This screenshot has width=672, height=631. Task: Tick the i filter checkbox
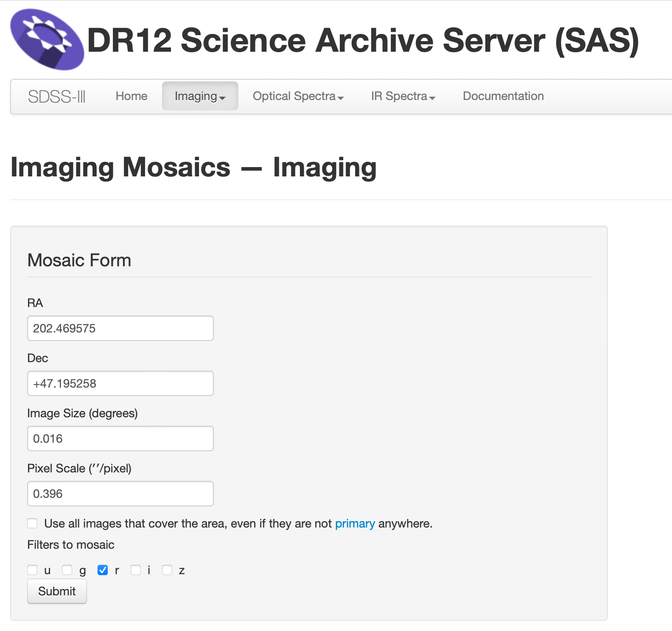click(x=136, y=570)
